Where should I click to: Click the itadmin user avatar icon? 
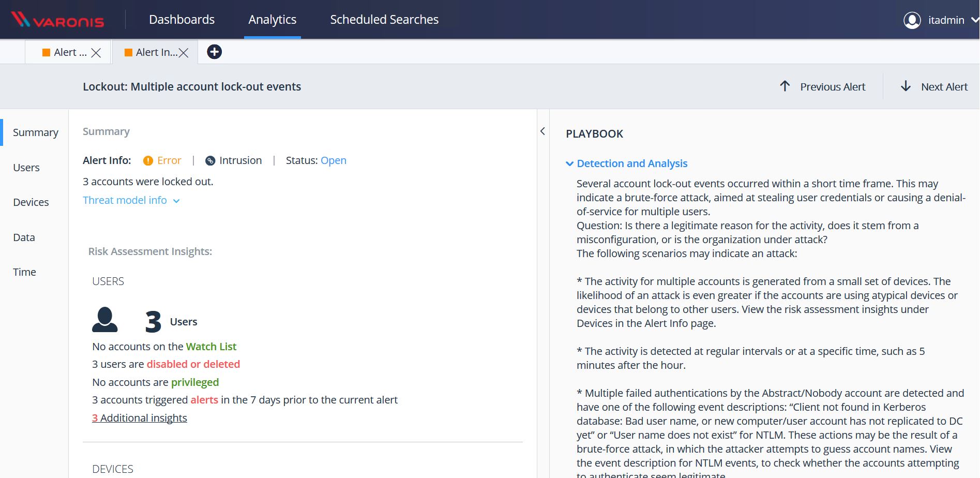pyautogui.click(x=912, y=20)
